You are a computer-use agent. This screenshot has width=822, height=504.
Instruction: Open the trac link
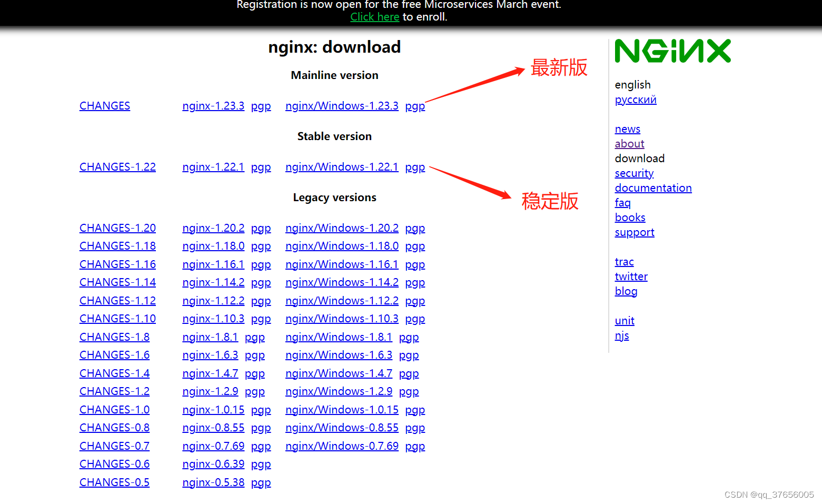(x=624, y=262)
